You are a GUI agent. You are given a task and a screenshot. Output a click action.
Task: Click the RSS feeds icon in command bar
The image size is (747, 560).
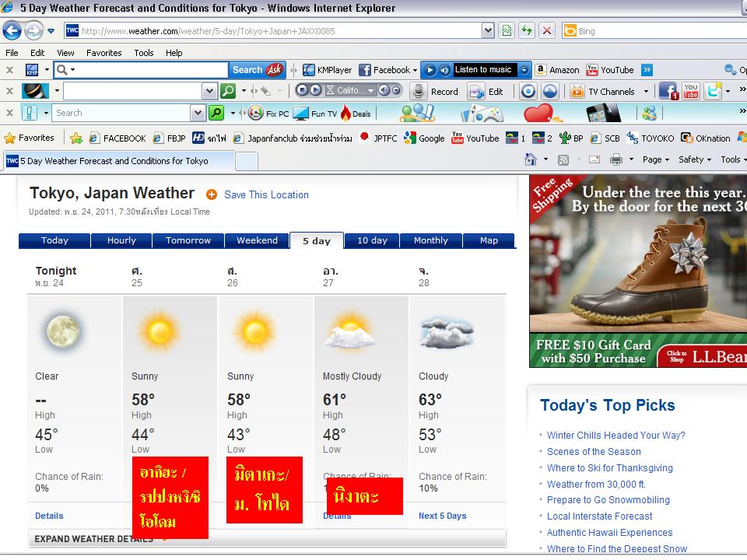pos(563,160)
